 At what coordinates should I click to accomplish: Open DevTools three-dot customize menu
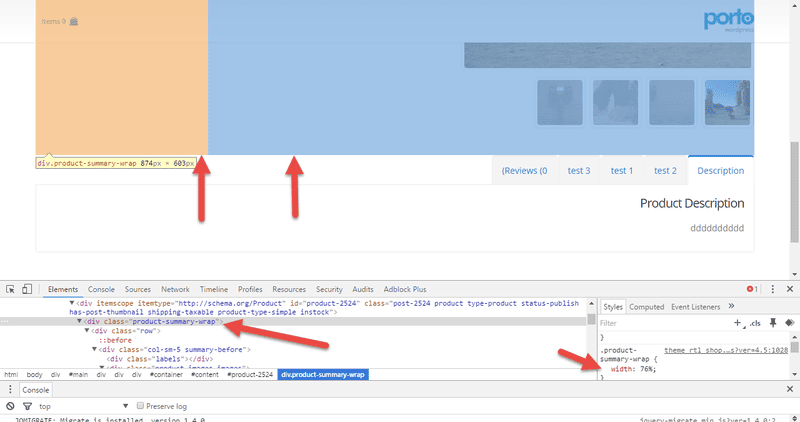coord(772,289)
